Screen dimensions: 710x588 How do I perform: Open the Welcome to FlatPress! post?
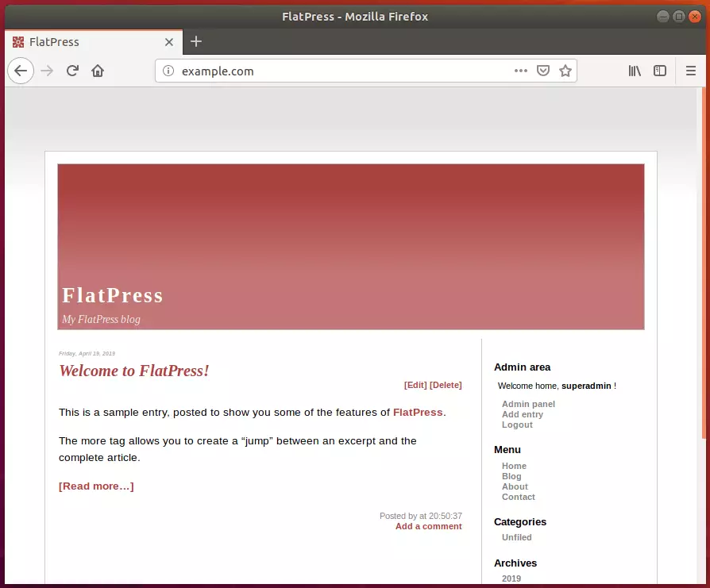point(134,371)
